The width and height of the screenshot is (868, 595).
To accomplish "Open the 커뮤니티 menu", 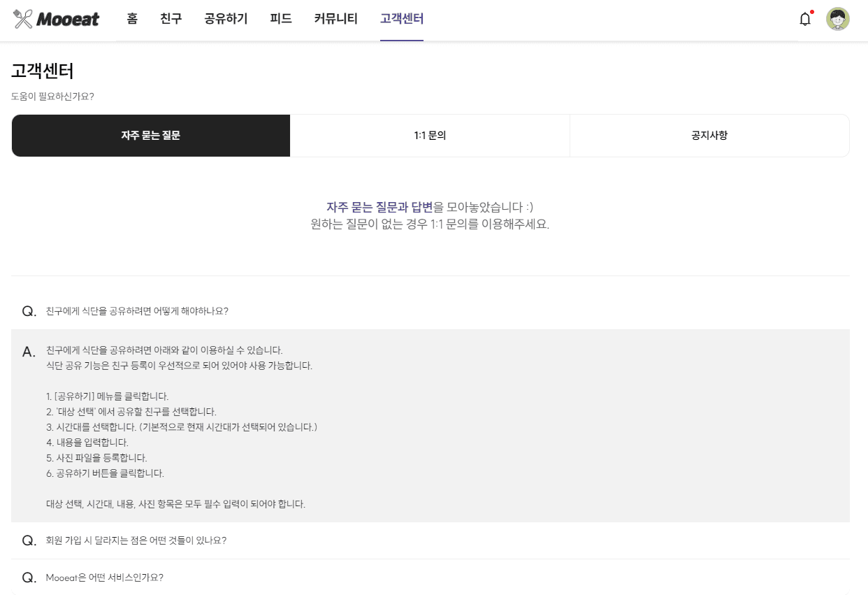I will pos(335,19).
